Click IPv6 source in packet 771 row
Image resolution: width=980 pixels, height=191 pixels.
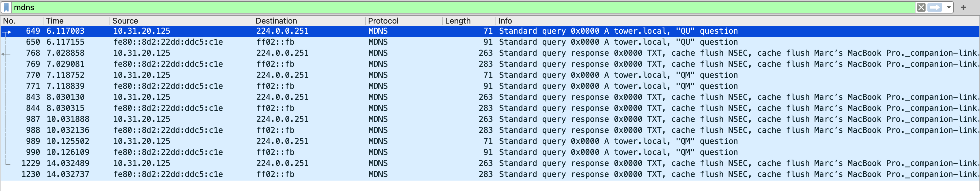(168, 86)
